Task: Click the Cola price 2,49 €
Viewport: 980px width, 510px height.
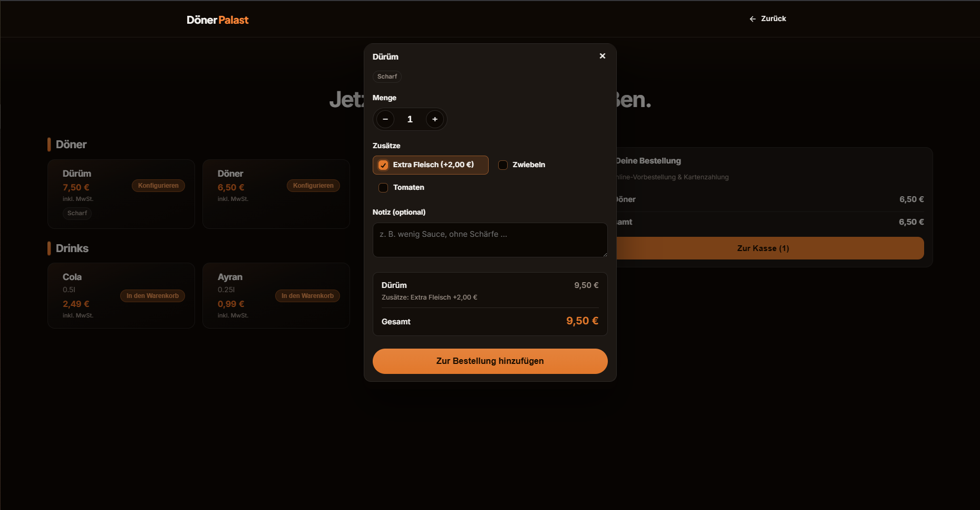Action: coord(76,304)
